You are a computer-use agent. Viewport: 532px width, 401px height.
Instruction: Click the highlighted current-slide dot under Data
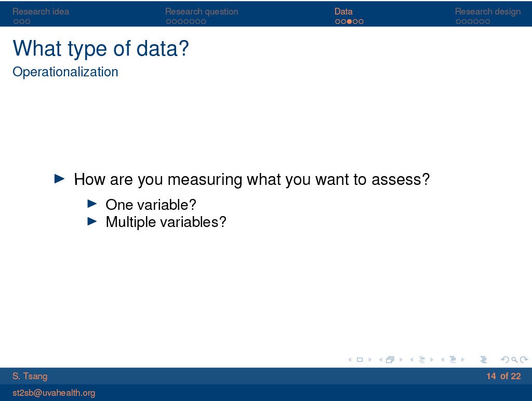pos(349,21)
